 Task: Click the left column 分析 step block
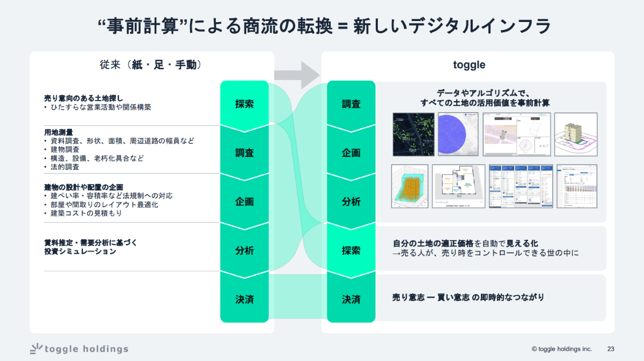(x=244, y=251)
